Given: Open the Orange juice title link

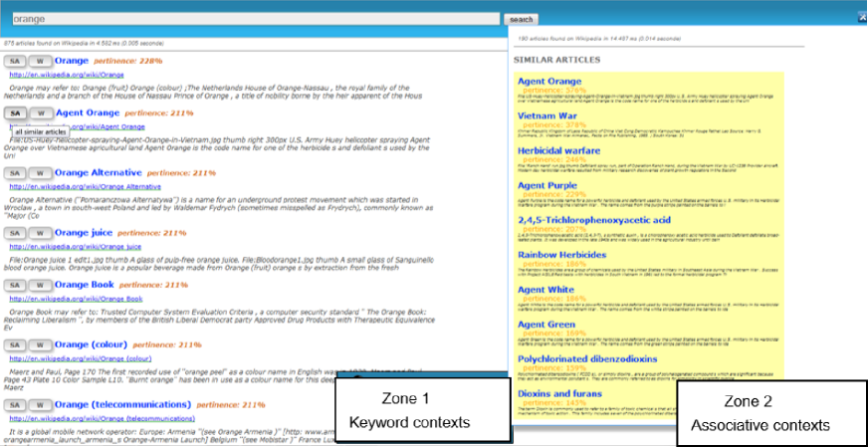Looking at the screenshot, I should 84,232.
